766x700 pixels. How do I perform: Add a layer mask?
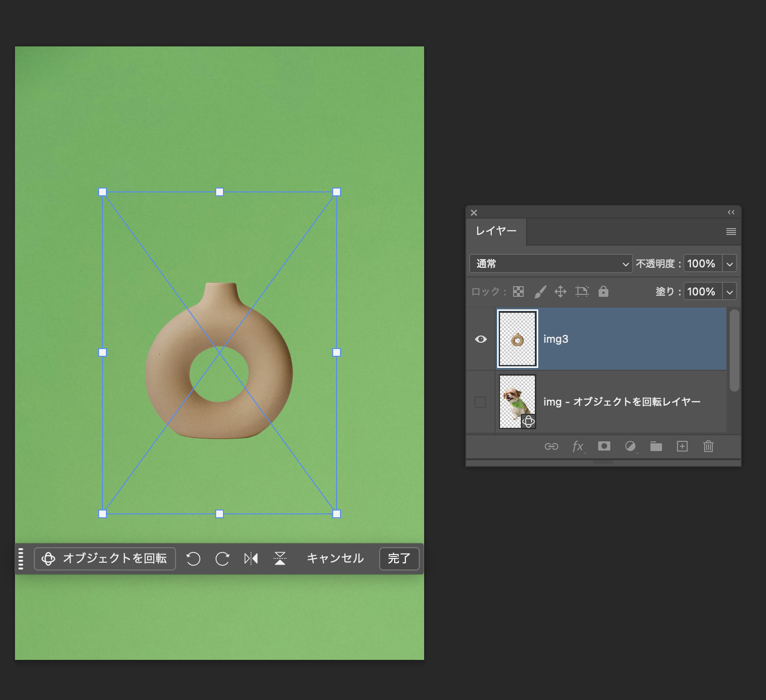604,446
